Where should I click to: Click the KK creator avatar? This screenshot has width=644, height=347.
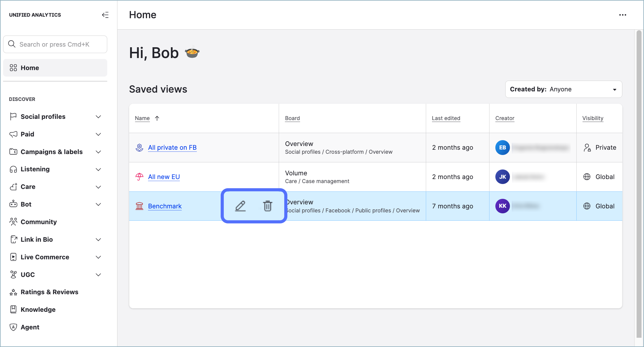coord(502,206)
